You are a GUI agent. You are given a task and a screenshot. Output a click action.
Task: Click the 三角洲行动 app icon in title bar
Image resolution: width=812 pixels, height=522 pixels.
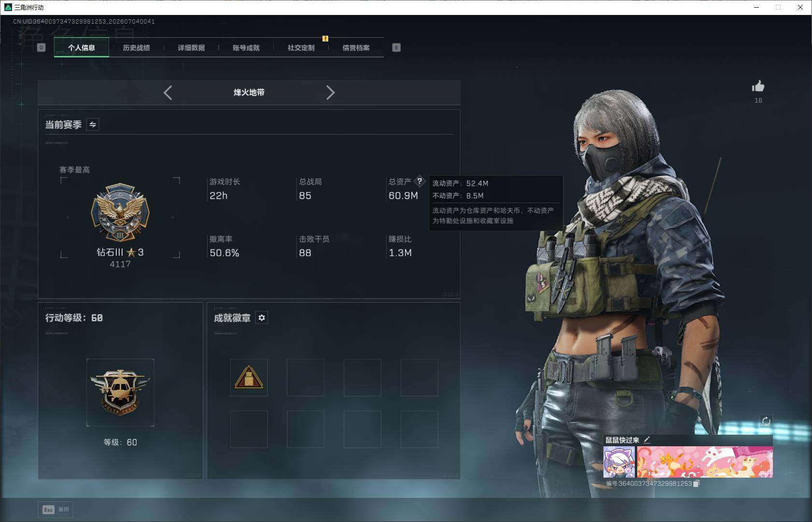(8, 7)
